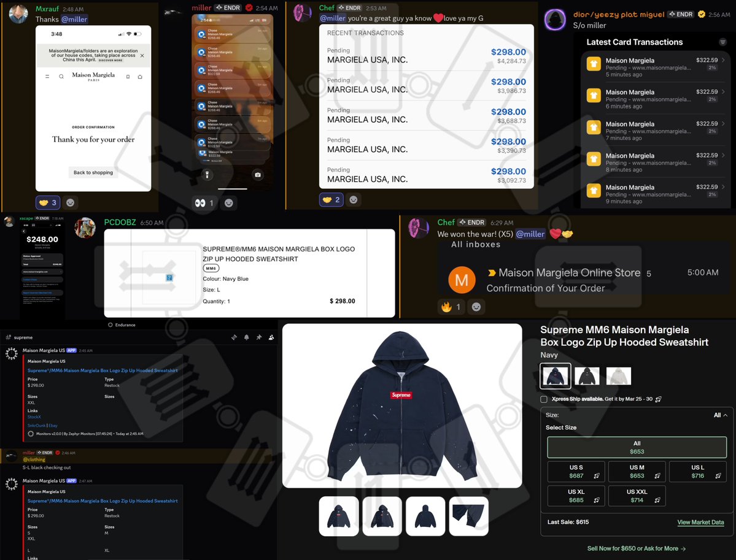Open Ebay link in monitor post
This screenshot has height=560, width=736.
(53, 426)
